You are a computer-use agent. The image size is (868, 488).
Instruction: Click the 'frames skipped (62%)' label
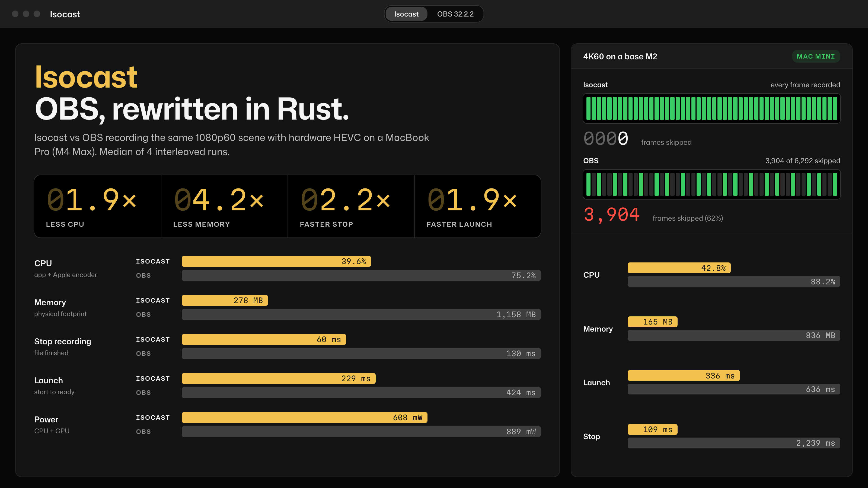tap(688, 218)
